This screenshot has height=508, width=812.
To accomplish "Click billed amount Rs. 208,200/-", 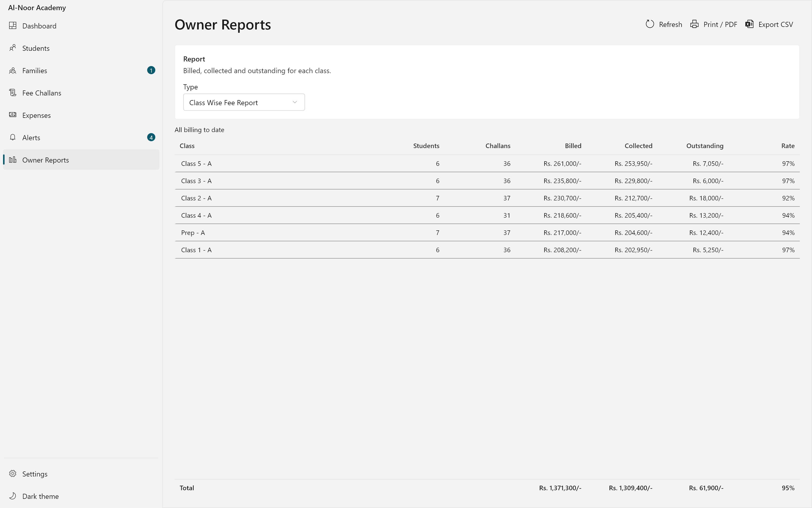I will (x=562, y=250).
